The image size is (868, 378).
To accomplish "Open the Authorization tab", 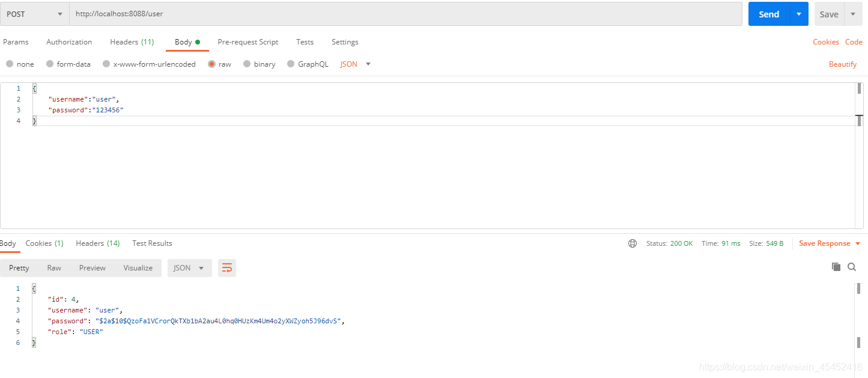I will [69, 42].
